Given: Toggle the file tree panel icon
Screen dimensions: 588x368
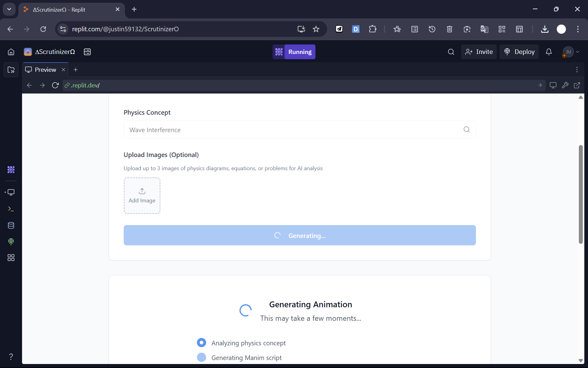Looking at the screenshot, I should pyautogui.click(x=11, y=70).
